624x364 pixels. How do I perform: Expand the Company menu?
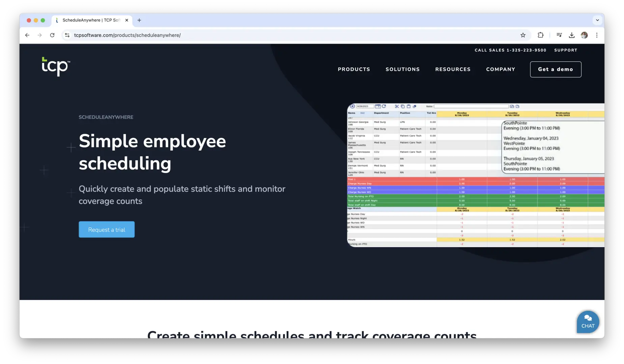[501, 69]
